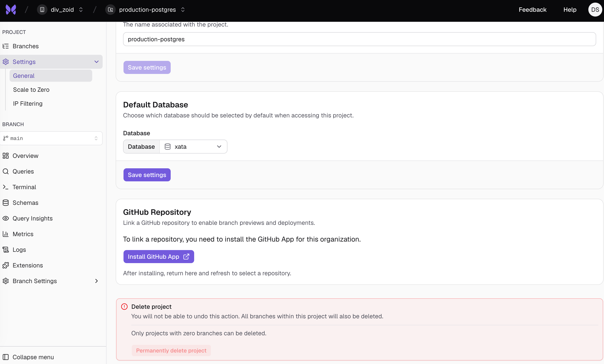Click the div_zoid organization building icon
This screenshot has height=364, width=604.
pos(42,10)
